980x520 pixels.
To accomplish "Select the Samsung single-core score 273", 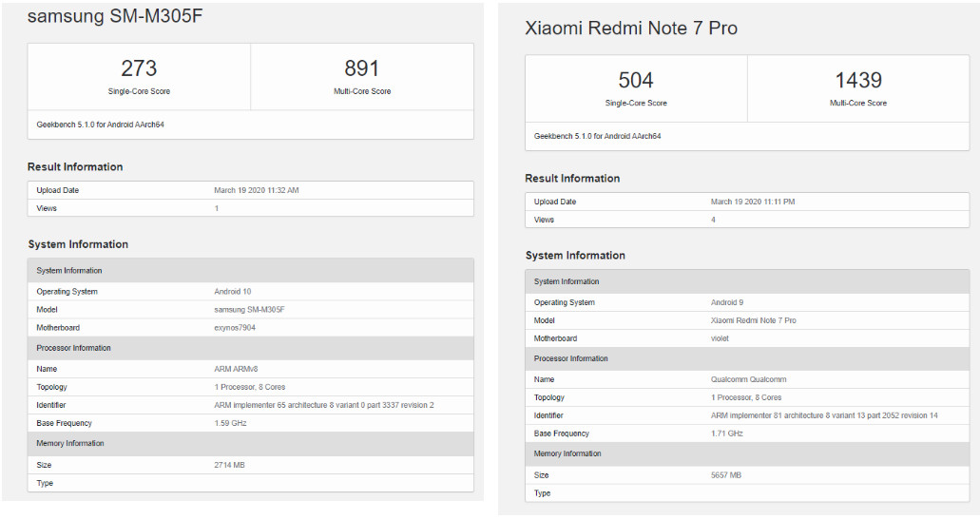I will pyautogui.click(x=139, y=68).
